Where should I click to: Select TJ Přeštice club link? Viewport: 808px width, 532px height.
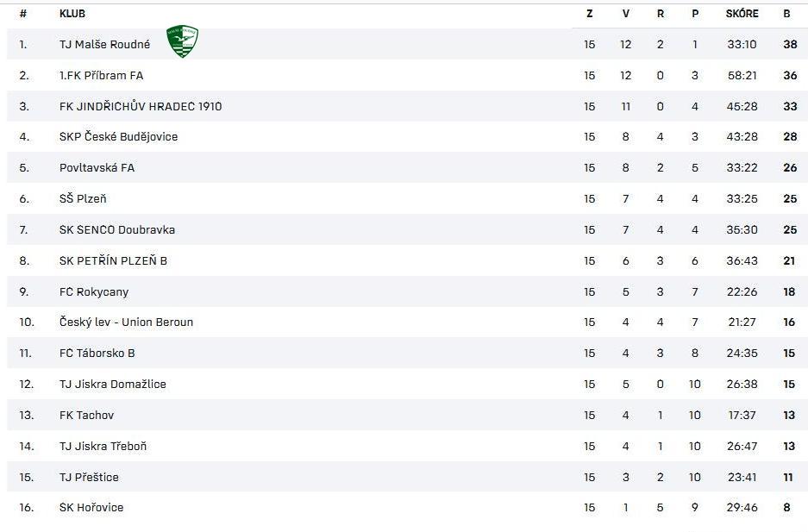pos(89,478)
